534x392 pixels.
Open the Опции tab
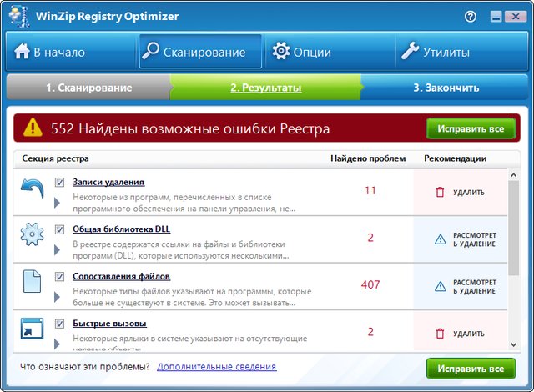coord(302,52)
